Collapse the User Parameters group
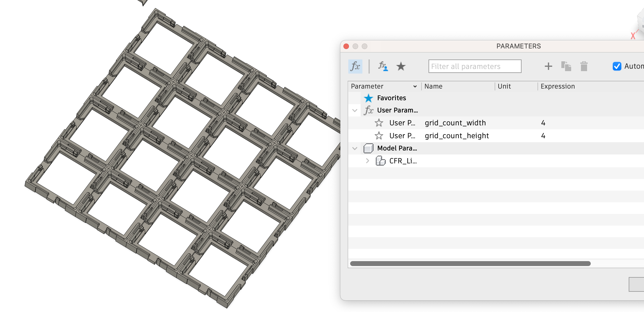This screenshot has width=644, height=312. 355,110
